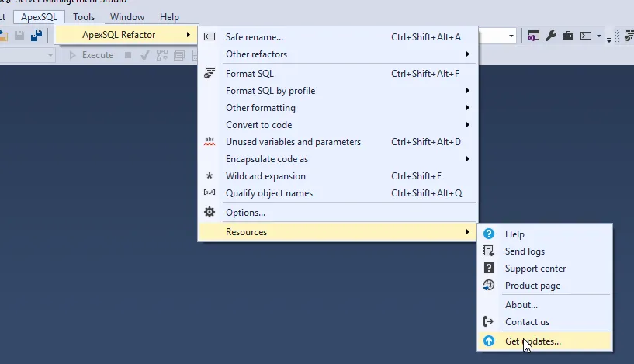Choose Get updates...
The width and height of the screenshot is (634, 364).
coord(545,341)
